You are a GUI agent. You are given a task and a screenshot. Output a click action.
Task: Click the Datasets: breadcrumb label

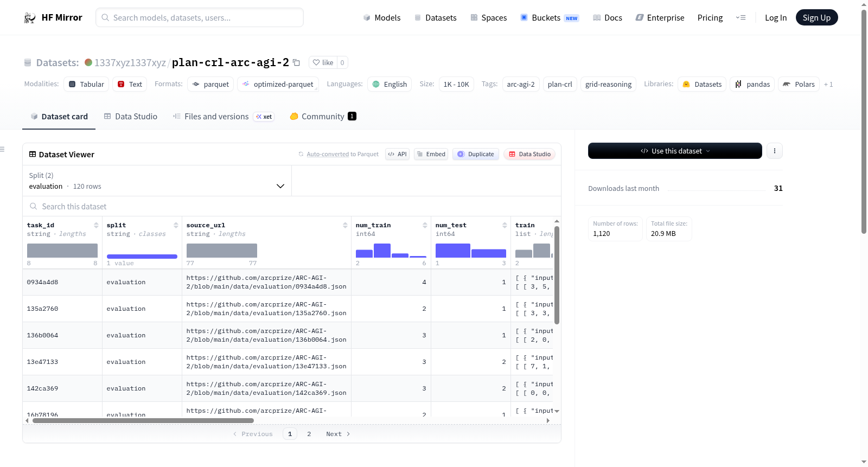58,62
